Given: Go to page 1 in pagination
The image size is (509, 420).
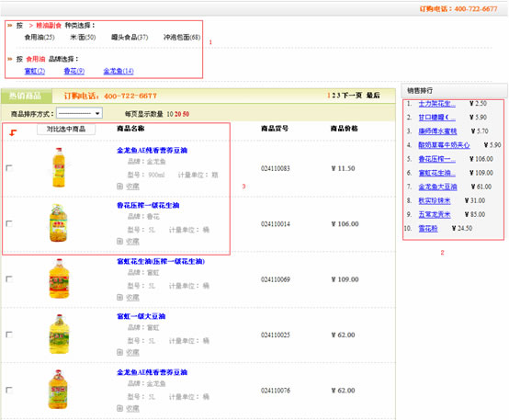Looking at the screenshot, I should (x=329, y=96).
